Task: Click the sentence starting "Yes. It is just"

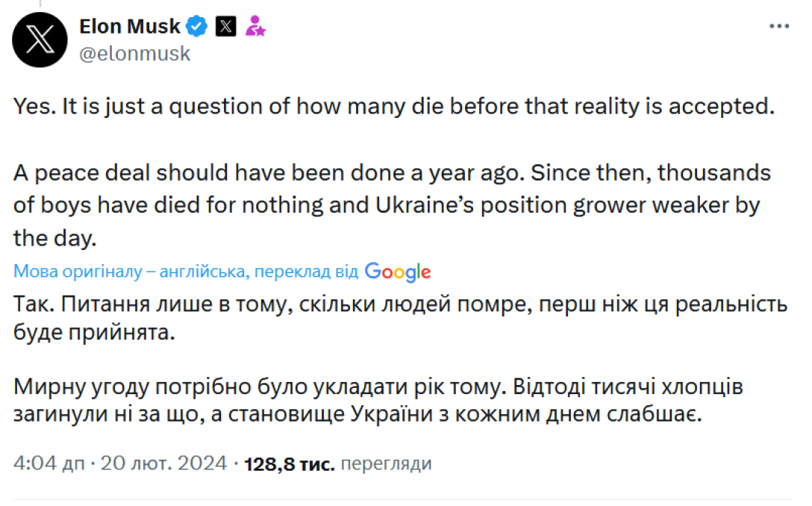Action: coord(390,107)
